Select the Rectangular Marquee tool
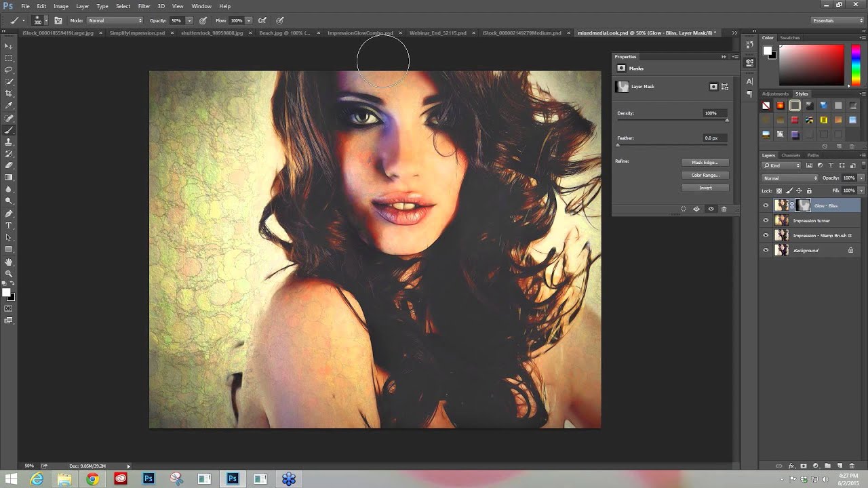 (9, 58)
